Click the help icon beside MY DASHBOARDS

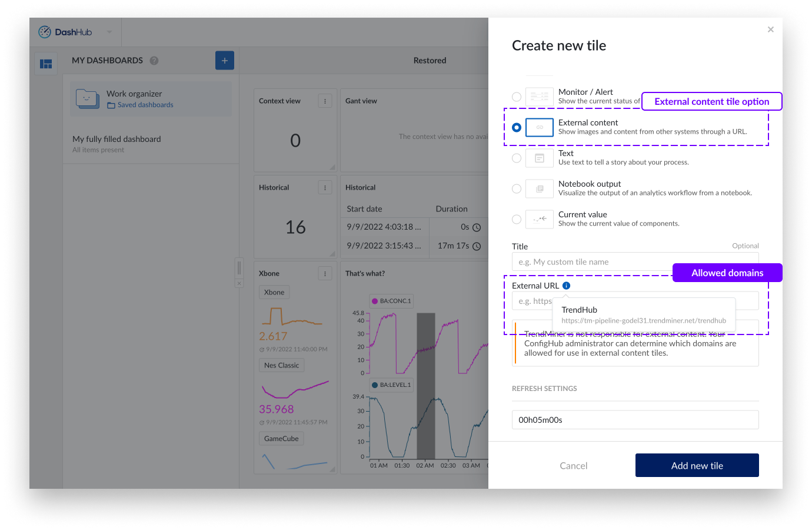tap(154, 61)
